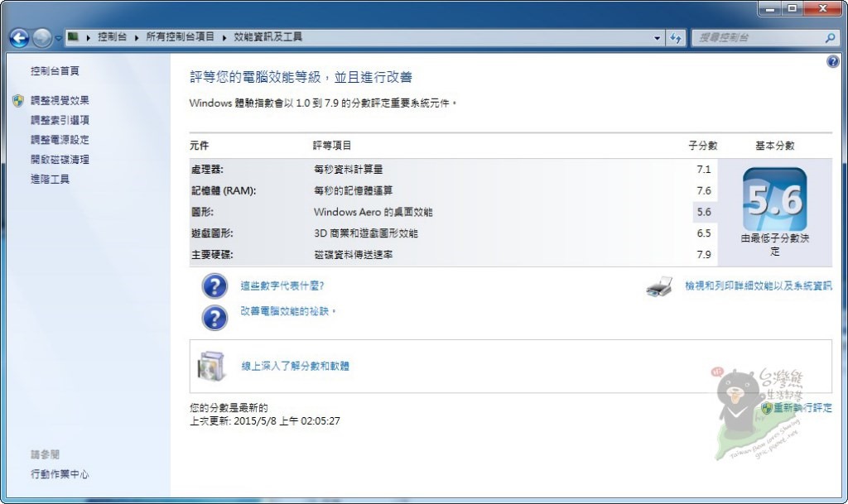The width and height of the screenshot is (848, 504).
Task: Click the search magnifier icon
Action: point(830,37)
